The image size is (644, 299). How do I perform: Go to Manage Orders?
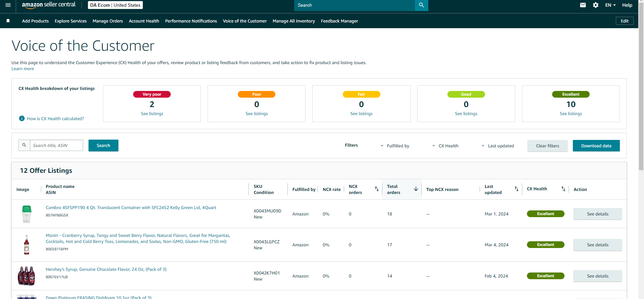108,21
